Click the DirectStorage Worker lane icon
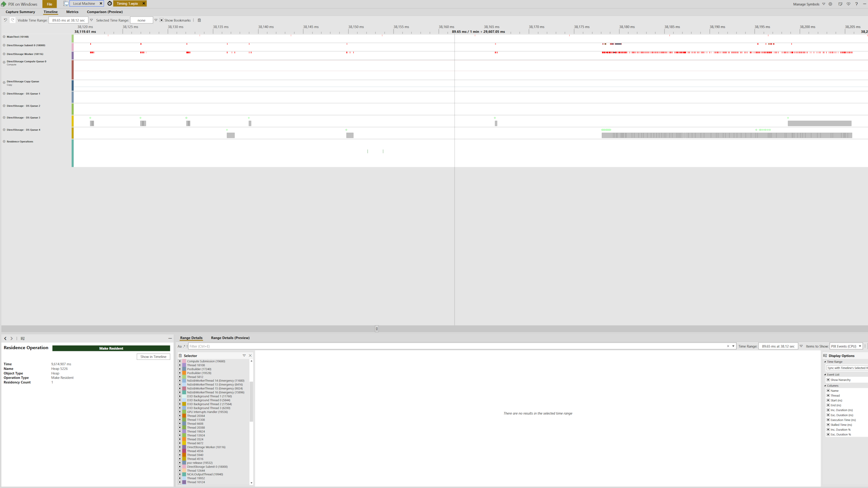The image size is (868, 488). point(4,54)
